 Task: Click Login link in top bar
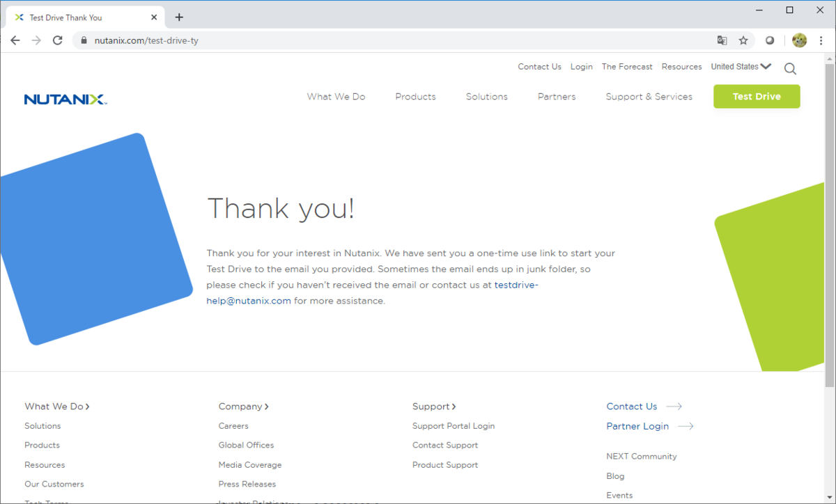581,67
